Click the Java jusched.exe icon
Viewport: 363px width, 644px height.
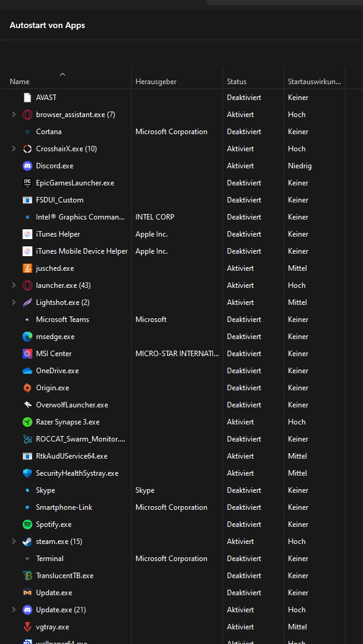[x=27, y=268]
